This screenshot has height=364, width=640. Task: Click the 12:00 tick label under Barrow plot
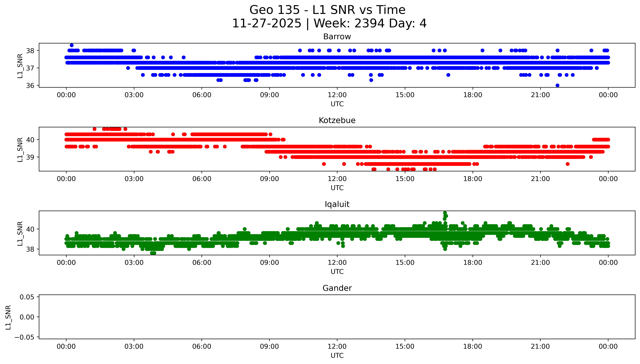click(x=337, y=95)
